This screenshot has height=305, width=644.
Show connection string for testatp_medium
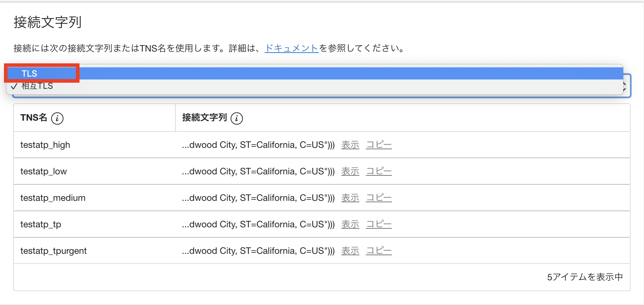(x=350, y=198)
